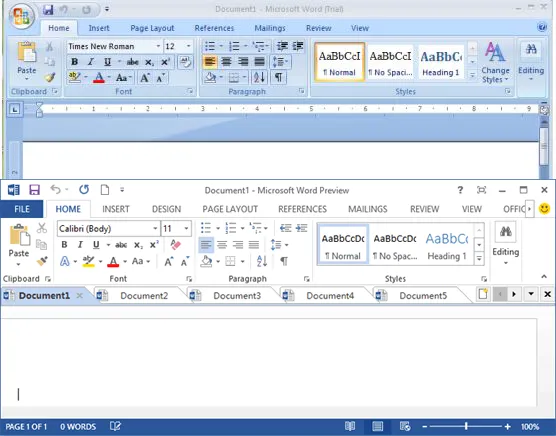Click font color red A in Word 2007

pyautogui.click(x=99, y=78)
